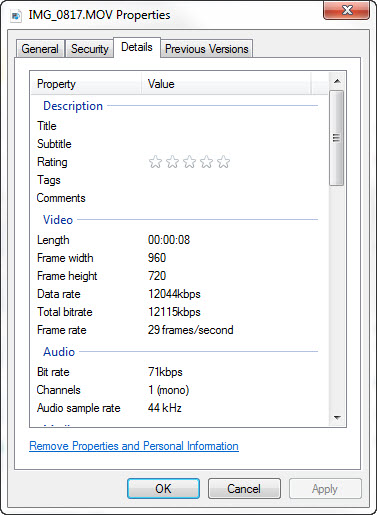The image size is (377, 515).
Task: Select the Title property row
Action: (178, 126)
